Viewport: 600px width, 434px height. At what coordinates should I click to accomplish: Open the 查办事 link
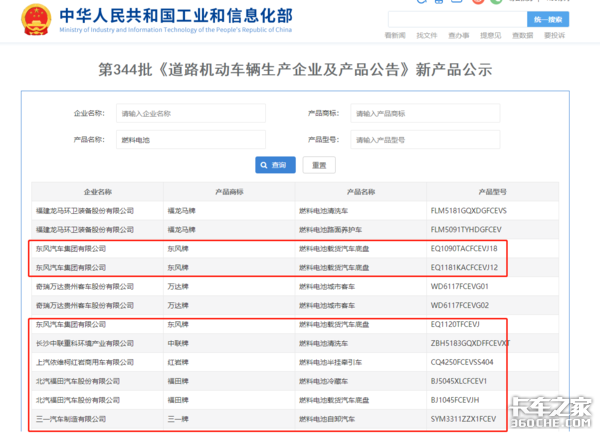pos(459,35)
